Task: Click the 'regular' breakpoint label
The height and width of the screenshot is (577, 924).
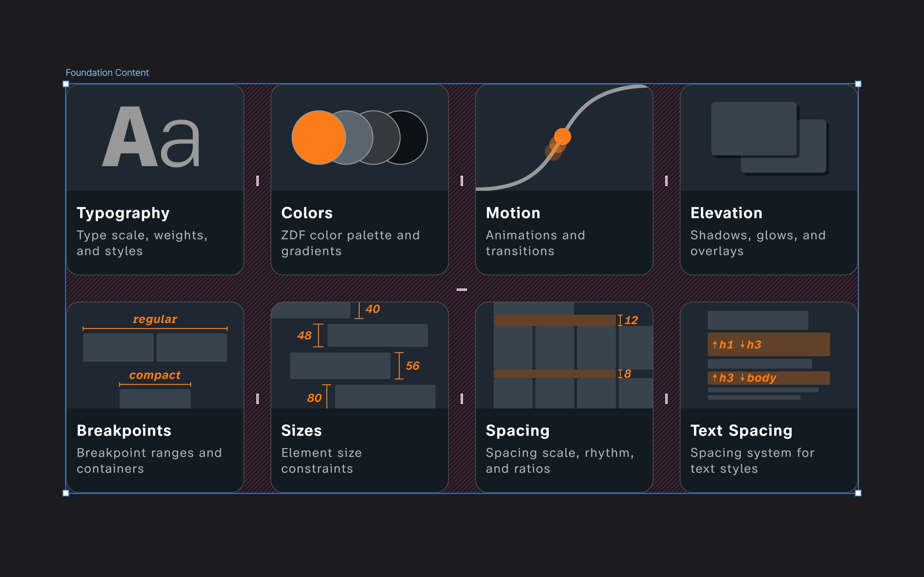Action: pyautogui.click(x=155, y=319)
